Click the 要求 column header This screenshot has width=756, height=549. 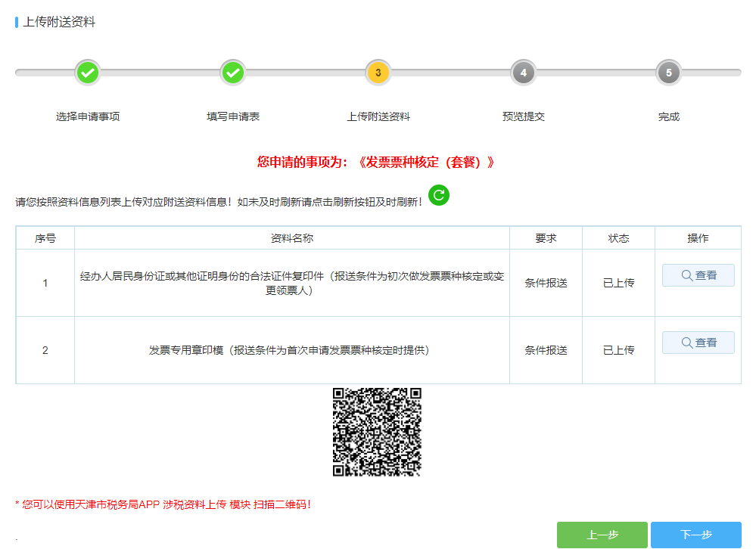tap(546, 238)
